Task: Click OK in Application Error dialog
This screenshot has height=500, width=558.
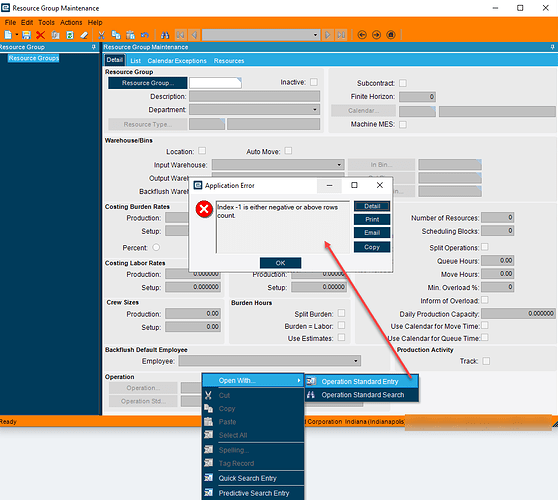Action: pos(280,263)
